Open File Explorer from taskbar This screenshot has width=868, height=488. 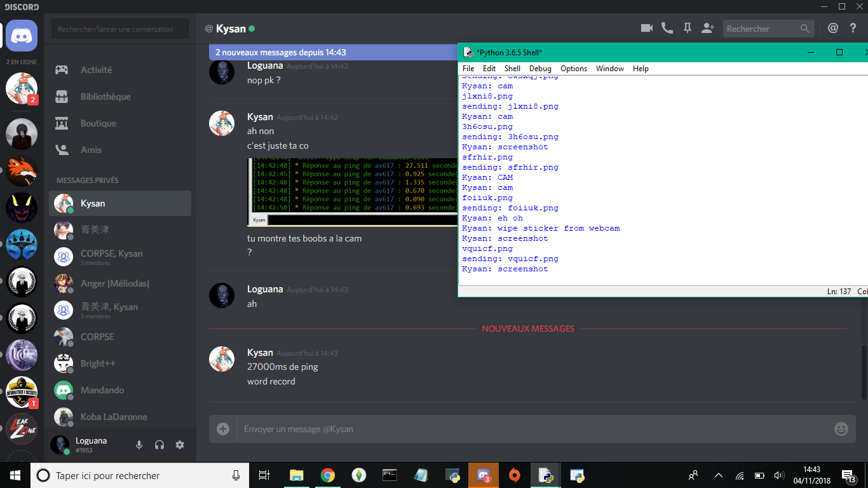coord(296,475)
